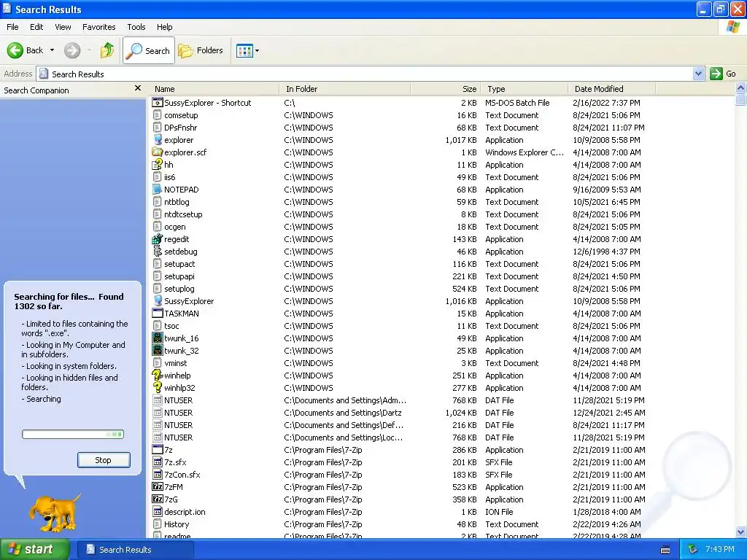Screen dimensions: 747x560
Task: Select the SussyExplorer - Shortcut batch file icon
Action: (158, 102)
